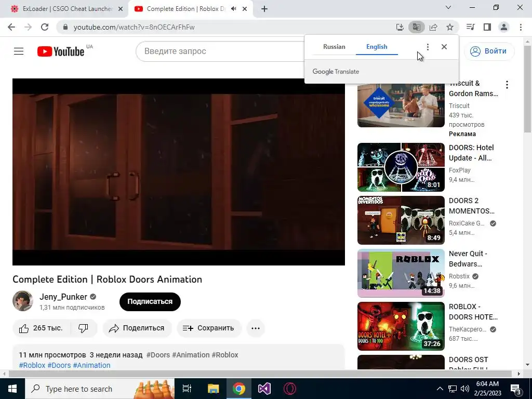This screenshot has width=532, height=399.
Task: Click the Сохранить save button
Action: coord(209,328)
